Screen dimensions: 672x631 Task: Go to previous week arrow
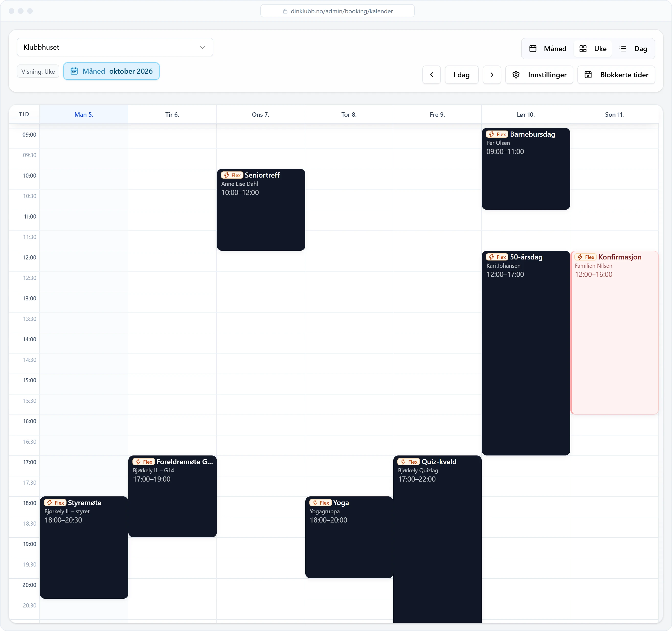432,75
